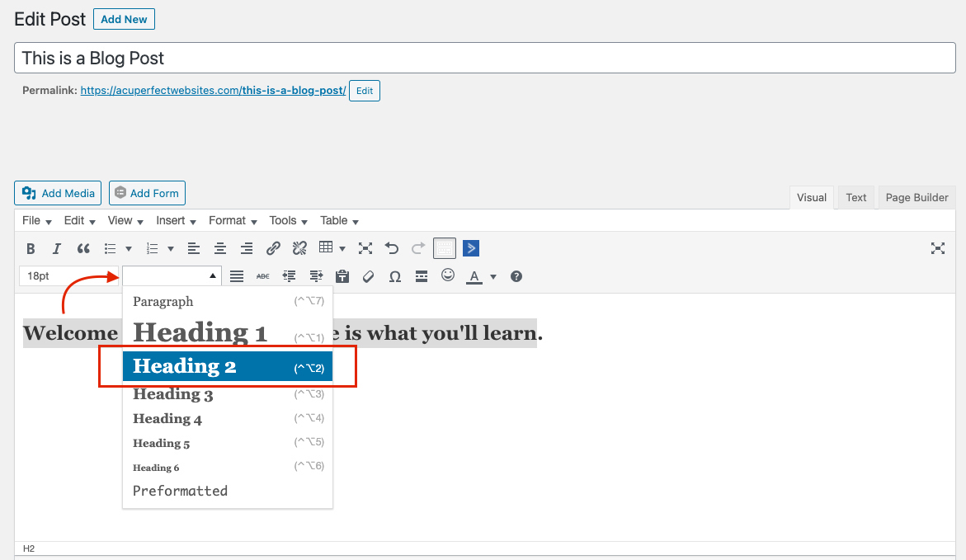Click the Add New post button
This screenshot has height=560, width=966.
pos(124,19)
